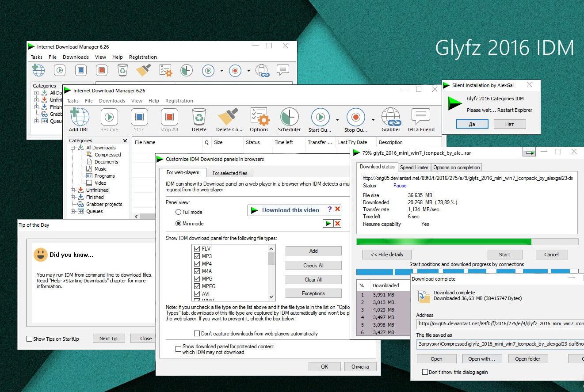
Task: Uncheck the MP4 file type checkbox
Action: 197,264
